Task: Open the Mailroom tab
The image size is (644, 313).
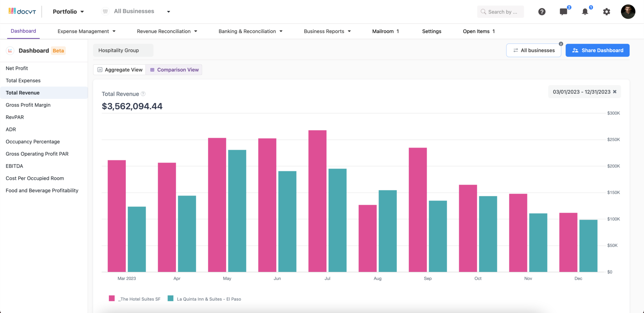Action: pyautogui.click(x=386, y=31)
